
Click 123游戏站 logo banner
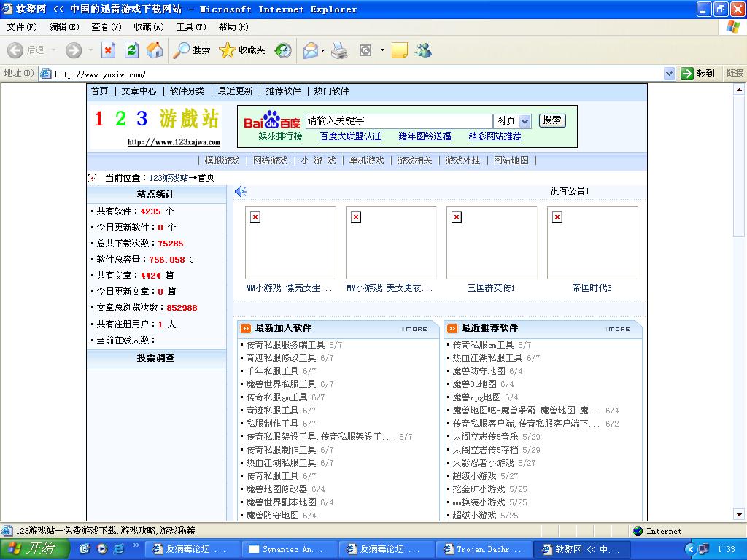(157, 127)
